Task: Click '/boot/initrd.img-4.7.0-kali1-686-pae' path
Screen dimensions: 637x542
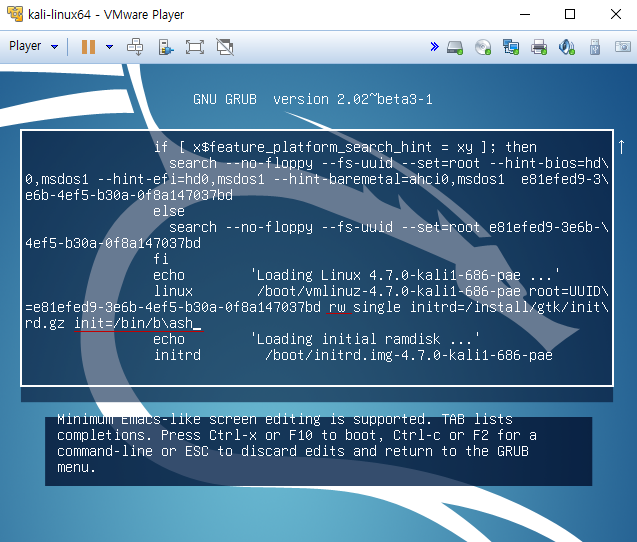Action: (409, 356)
